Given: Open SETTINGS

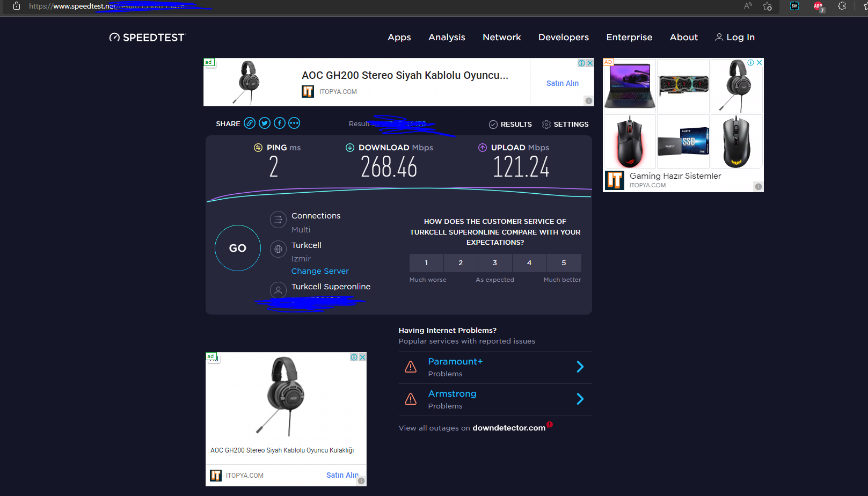Looking at the screenshot, I should (565, 125).
